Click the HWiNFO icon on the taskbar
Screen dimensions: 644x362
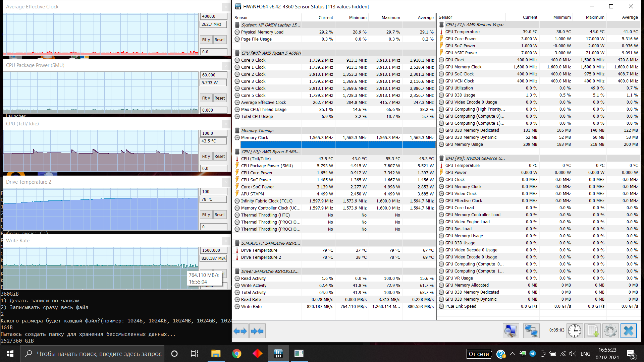pyautogui.click(x=278, y=354)
